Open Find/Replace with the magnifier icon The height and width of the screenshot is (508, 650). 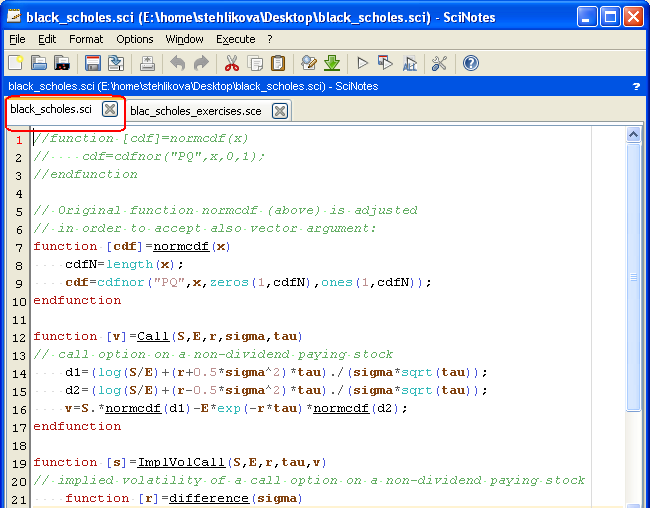tap(309, 63)
